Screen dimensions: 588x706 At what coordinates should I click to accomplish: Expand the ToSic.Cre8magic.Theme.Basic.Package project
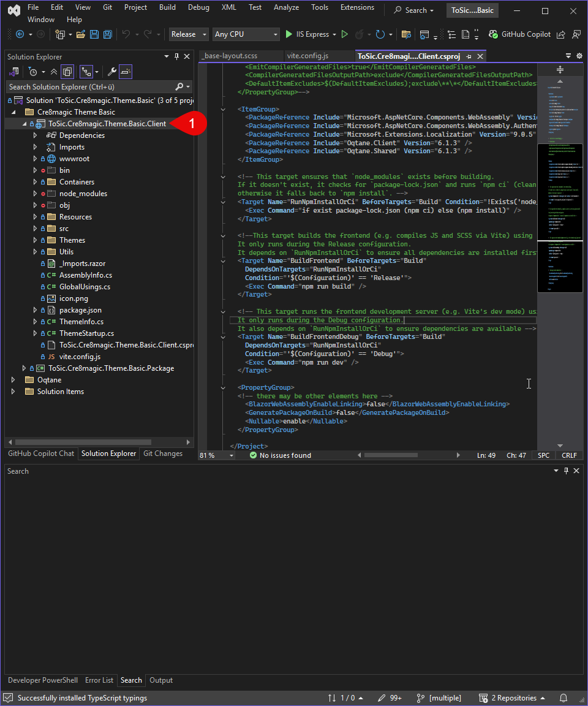(24, 368)
